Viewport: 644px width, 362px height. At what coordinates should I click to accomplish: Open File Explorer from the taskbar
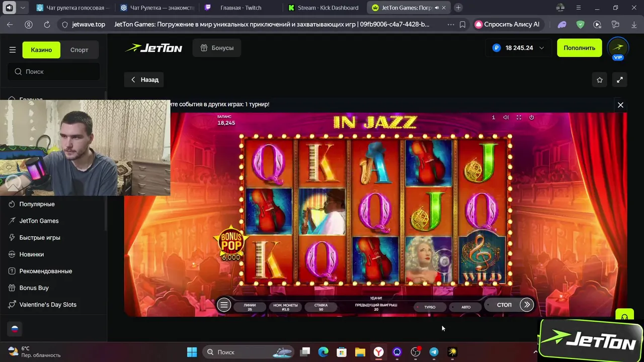tap(360, 352)
